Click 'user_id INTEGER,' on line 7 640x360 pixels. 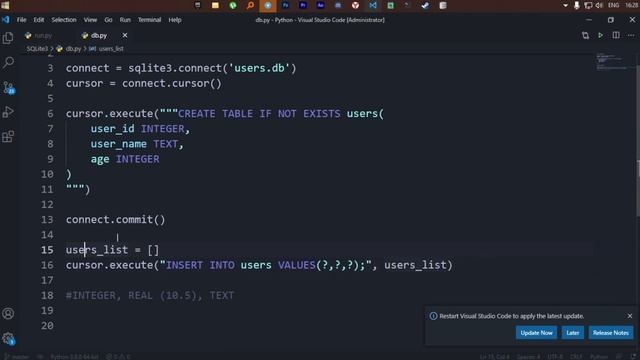[140, 129]
